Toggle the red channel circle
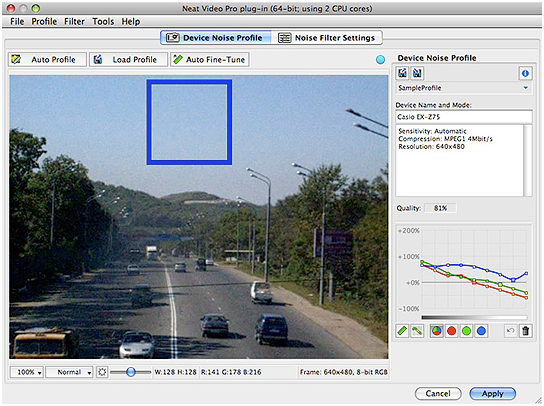The height and width of the screenshot is (406, 544). 451,331
